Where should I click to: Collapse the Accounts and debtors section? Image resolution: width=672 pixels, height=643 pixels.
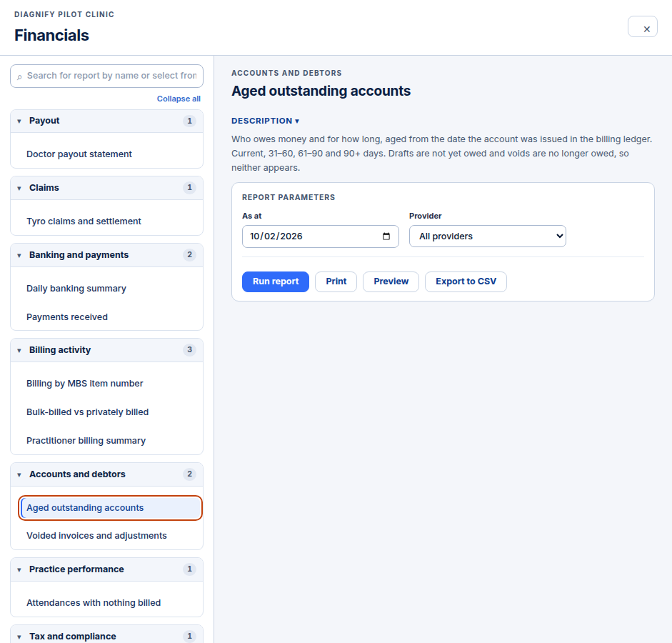tap(106, 474)
